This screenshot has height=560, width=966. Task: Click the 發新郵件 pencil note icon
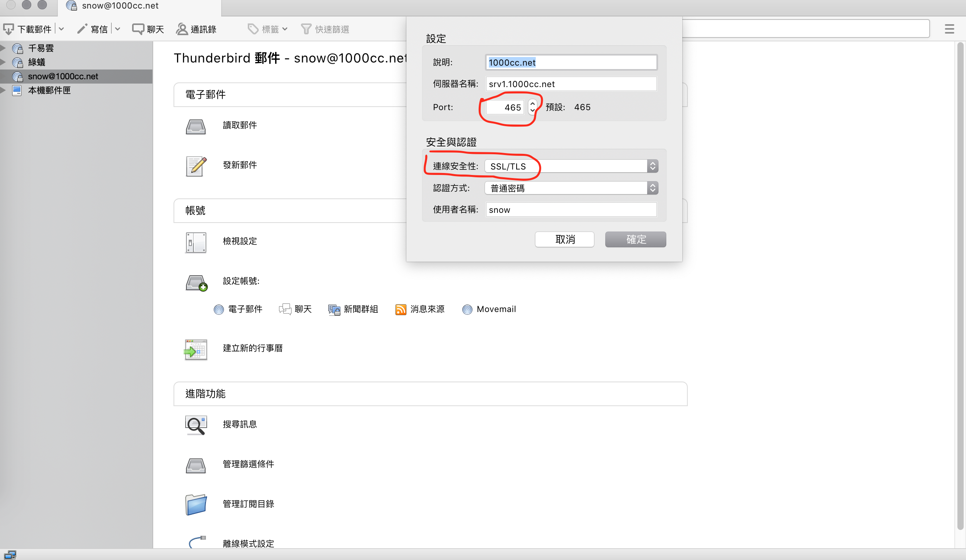(196, 166)
